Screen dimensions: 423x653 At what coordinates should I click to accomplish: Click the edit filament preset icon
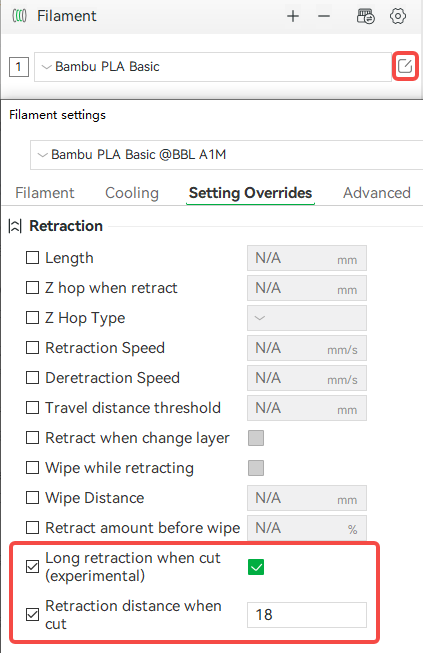pos(405,66)
